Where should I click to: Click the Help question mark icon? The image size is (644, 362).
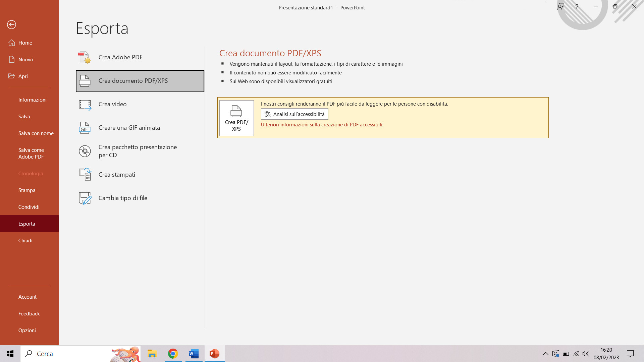[577, 6]
